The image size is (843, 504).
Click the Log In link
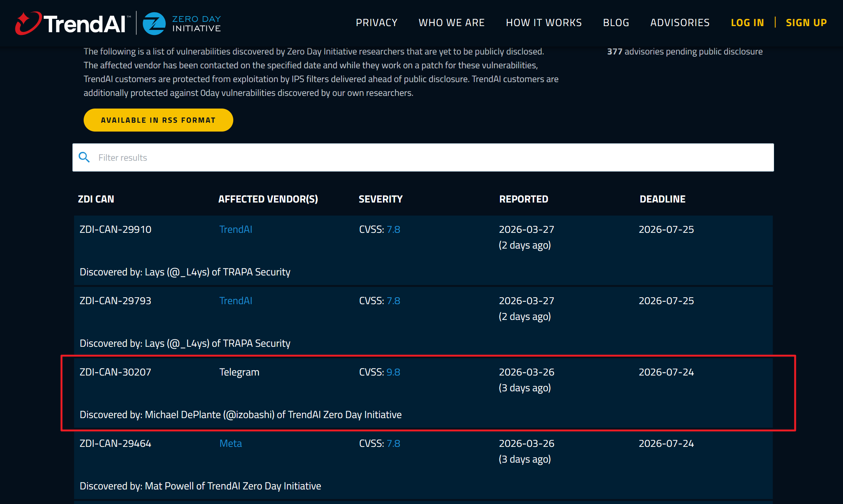point(747,23)
